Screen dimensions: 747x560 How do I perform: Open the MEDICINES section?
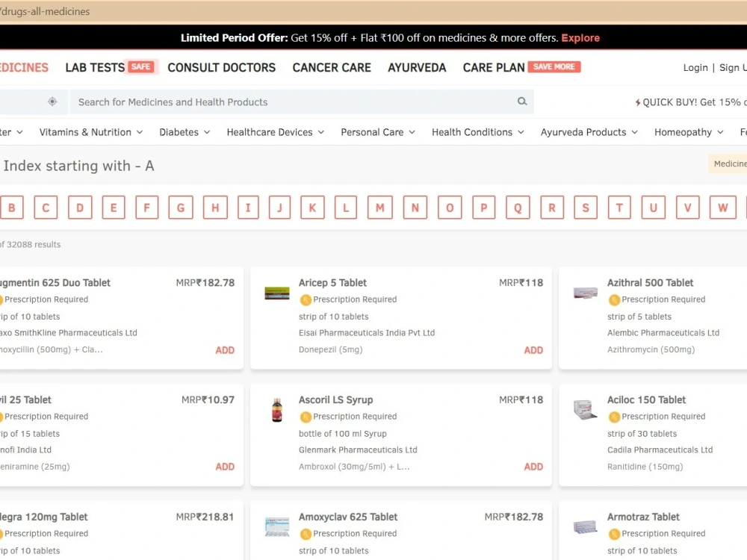coord(24,68)
